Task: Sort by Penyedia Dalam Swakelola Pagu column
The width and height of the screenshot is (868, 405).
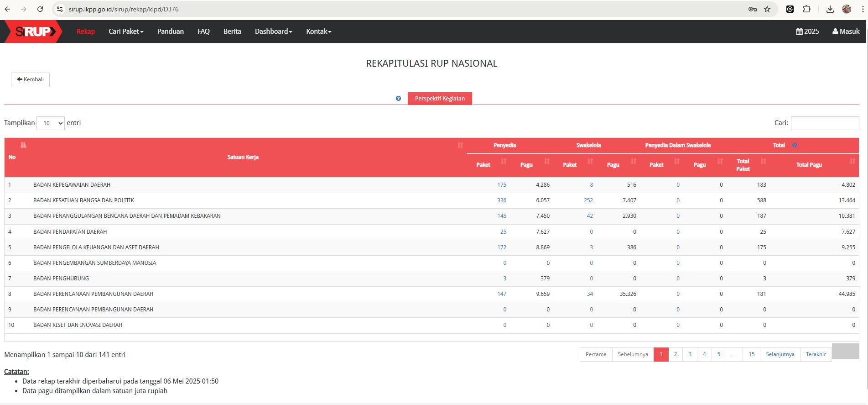Action: (x=720, y=161)
